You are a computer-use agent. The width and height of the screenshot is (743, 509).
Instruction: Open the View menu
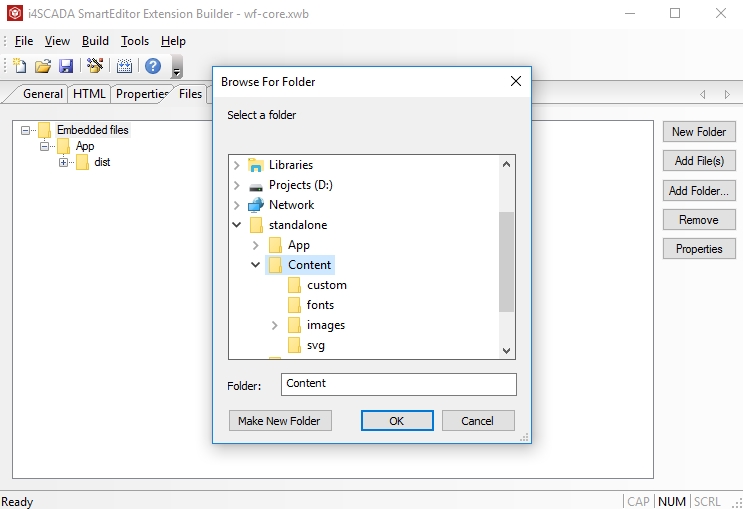pyautogui.click(x=57, y=41)
